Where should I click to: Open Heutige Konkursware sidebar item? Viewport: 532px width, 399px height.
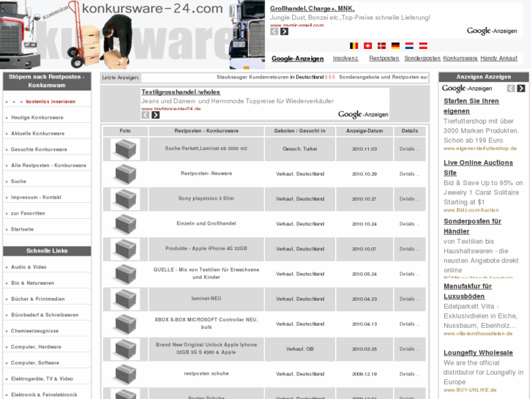37,117
